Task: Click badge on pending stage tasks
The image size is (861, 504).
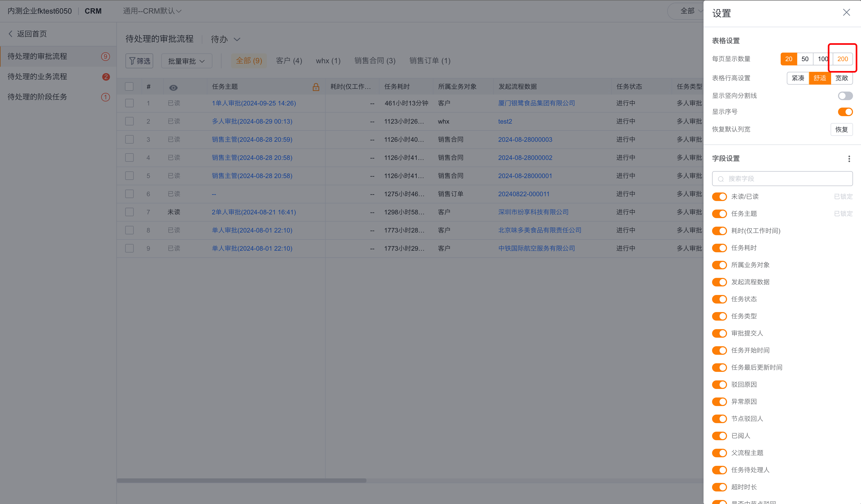Action: pos(106,97)
